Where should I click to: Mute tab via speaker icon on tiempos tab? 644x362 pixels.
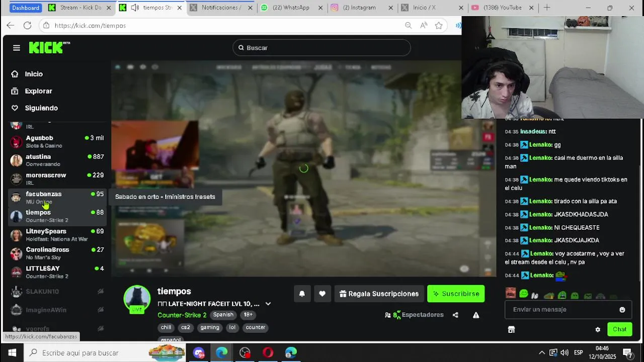tap(135, 8)
